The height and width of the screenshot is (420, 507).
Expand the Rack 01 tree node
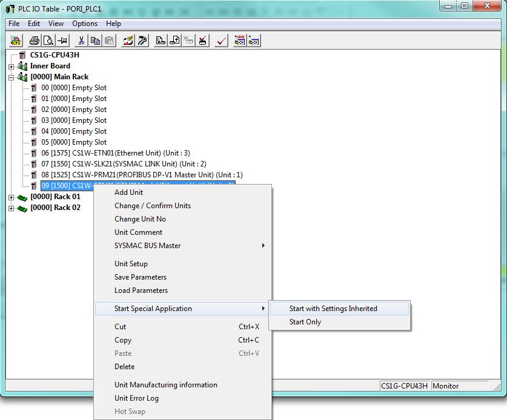click(12, 197)
